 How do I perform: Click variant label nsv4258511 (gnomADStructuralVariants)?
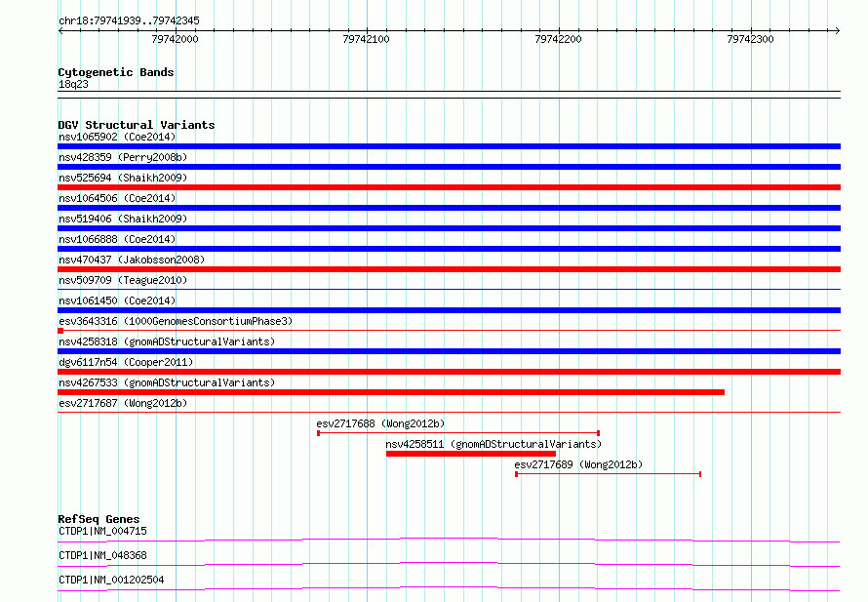point(493,444)
